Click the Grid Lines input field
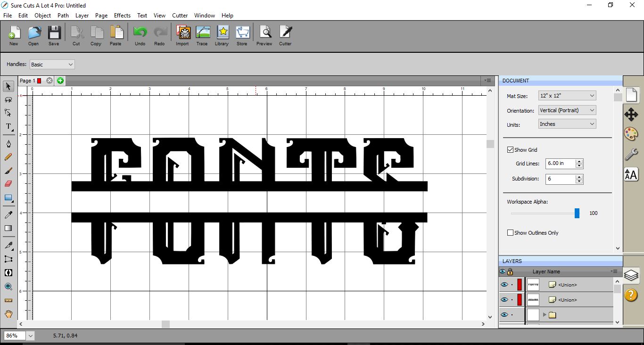The width and height of the screenshot is (644, 345). (x=561, y=164)
